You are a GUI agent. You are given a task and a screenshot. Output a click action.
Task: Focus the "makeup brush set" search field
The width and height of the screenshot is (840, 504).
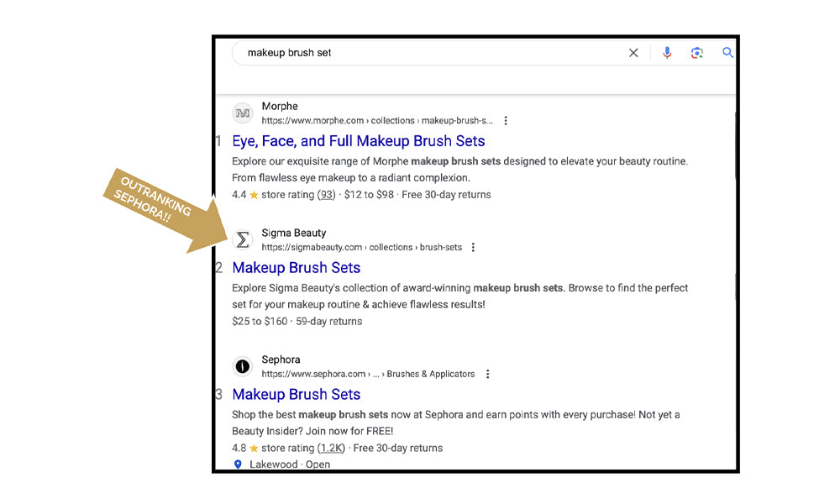click(420, 53)
